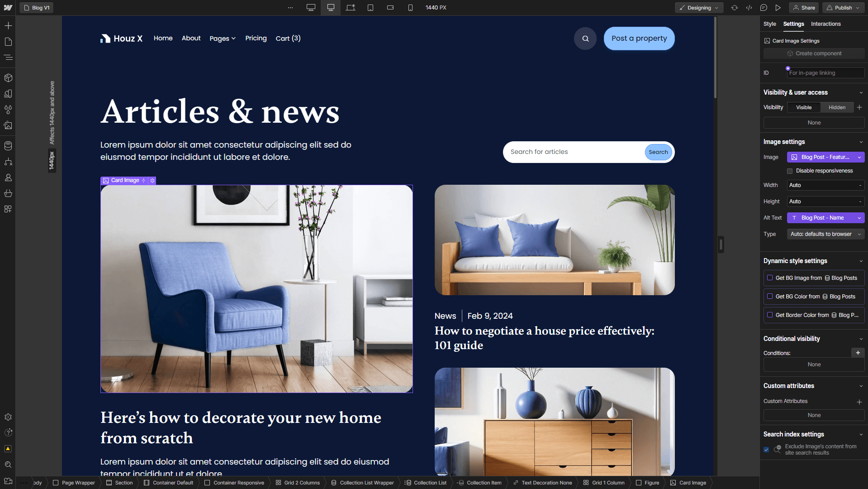This screenshot has height=489, width=868.
Task: Click the article Search button
Action: [x=658, y=152]
